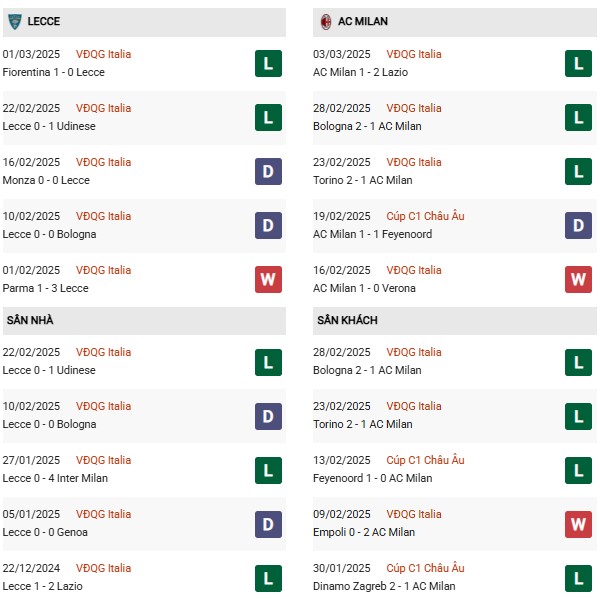Open Cúp C1 Châu Âu link for 19/02/2025
Viewport: 600px width, 599px height.
pyautogui.click(x=425, y=216)
